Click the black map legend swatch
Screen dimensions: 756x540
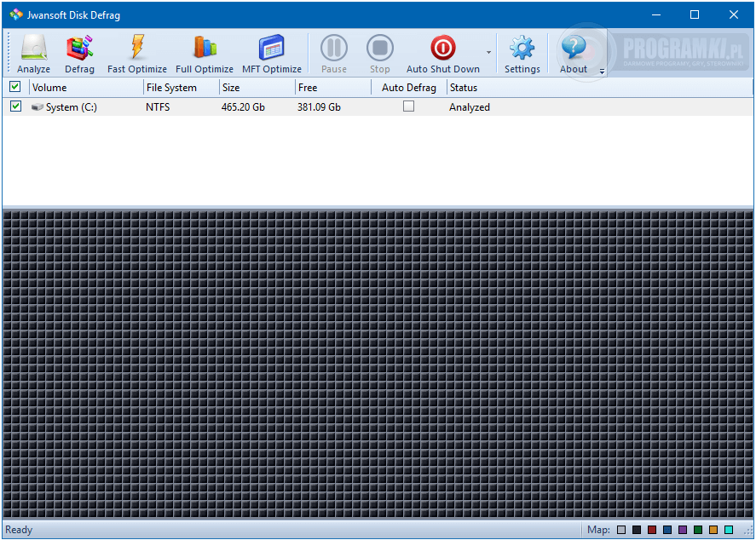(x=637, y=530)
